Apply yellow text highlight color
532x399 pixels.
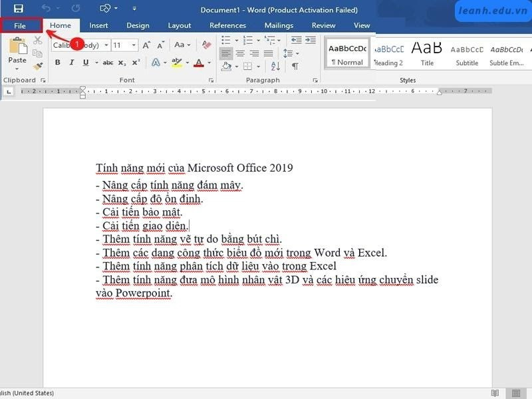[x=177, y=63]
